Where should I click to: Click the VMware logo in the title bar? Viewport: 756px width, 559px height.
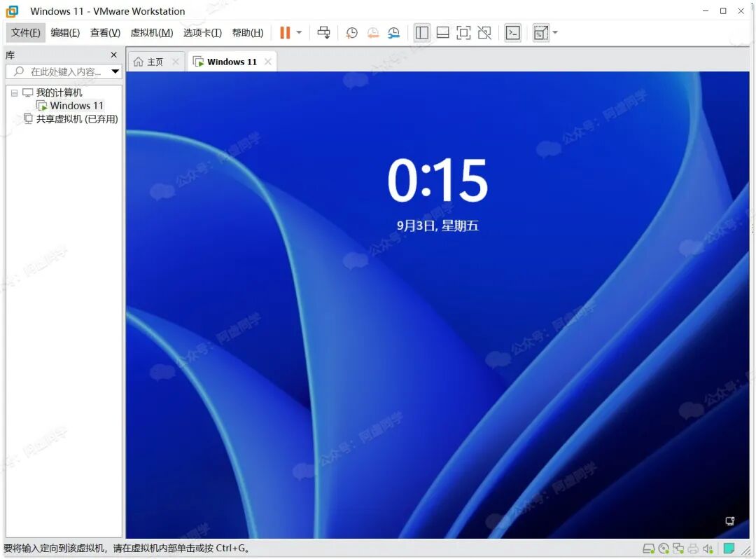(12, 11)
